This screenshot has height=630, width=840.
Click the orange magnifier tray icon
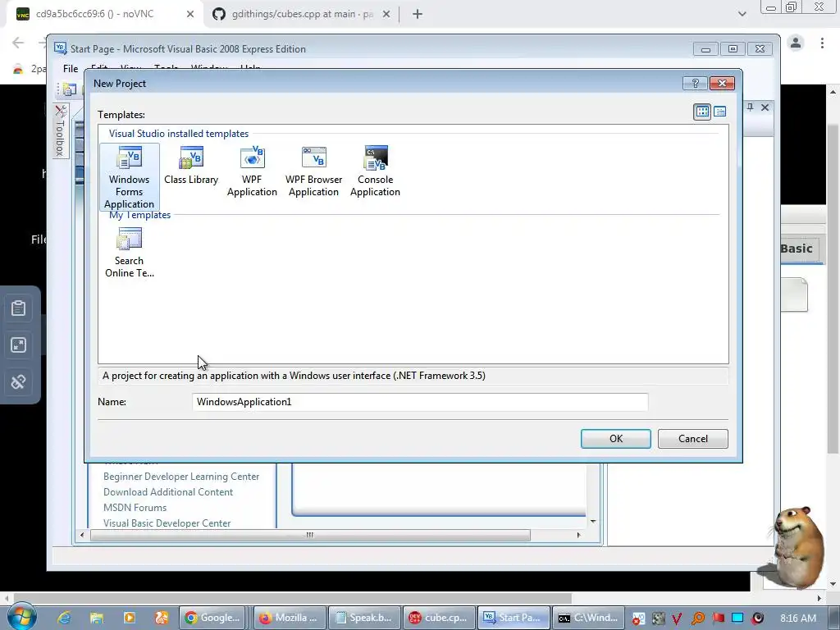(697, 619)
